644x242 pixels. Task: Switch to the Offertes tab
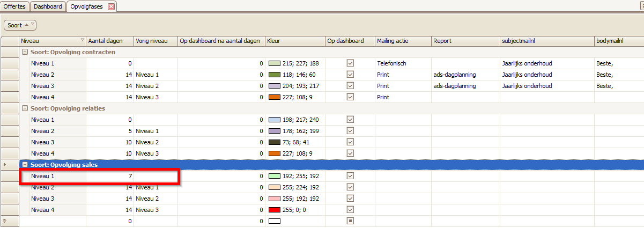pyautogui.click(x=14, y=6)
